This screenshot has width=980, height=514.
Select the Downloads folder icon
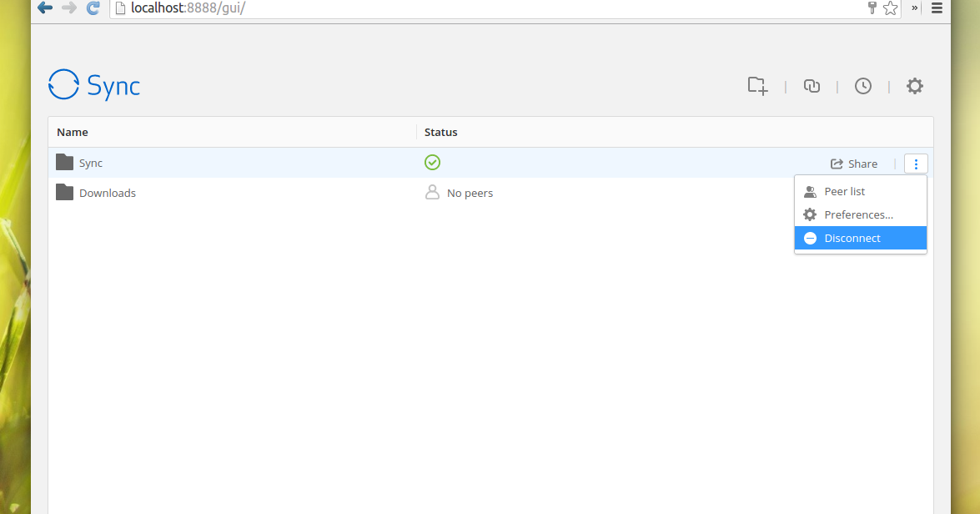[x=64, y=192]
